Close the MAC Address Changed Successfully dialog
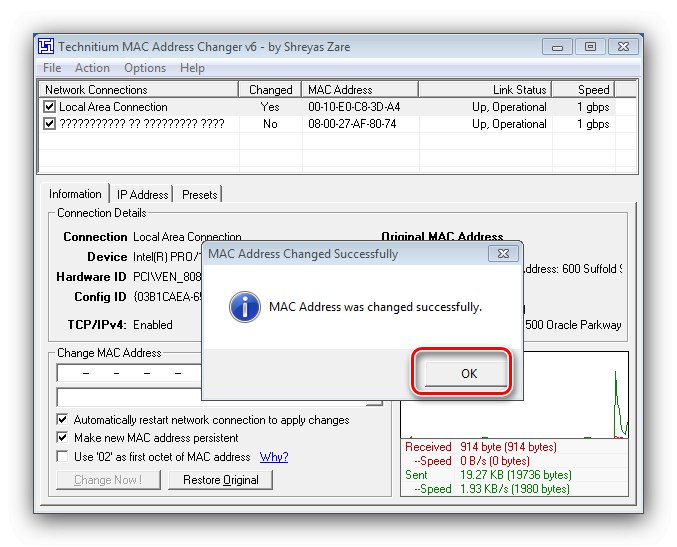Screen dimensions: 677x547 [x=503, y=253]
